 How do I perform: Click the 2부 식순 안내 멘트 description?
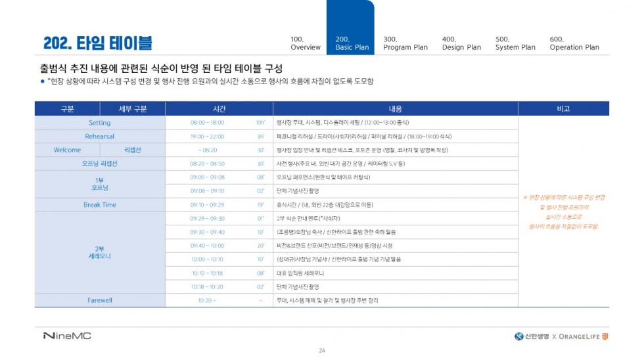click(x=308, y=218)
